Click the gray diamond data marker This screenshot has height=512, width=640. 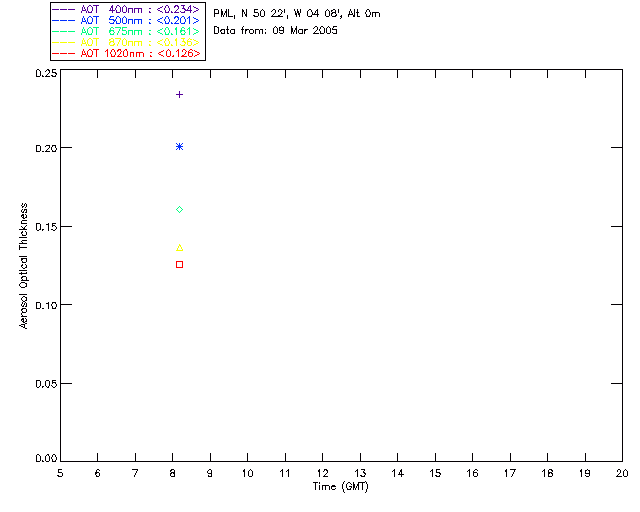(179, 209)
